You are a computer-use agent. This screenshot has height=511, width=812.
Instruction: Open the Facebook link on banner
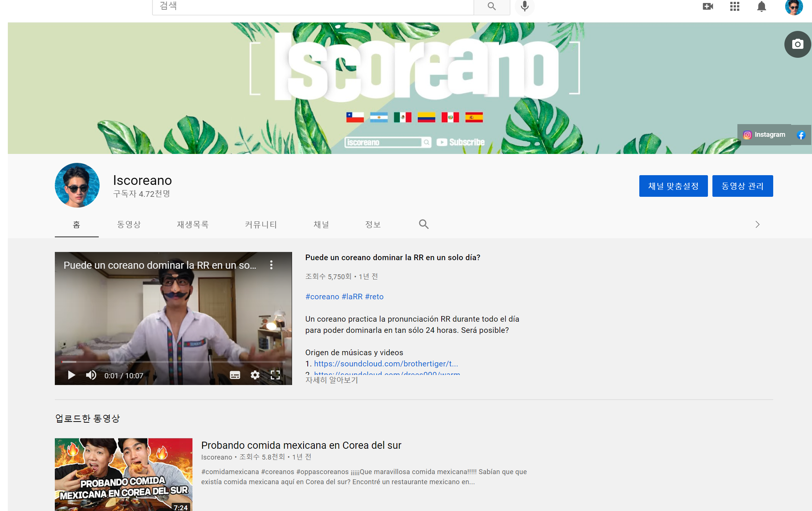coord(801,135)
